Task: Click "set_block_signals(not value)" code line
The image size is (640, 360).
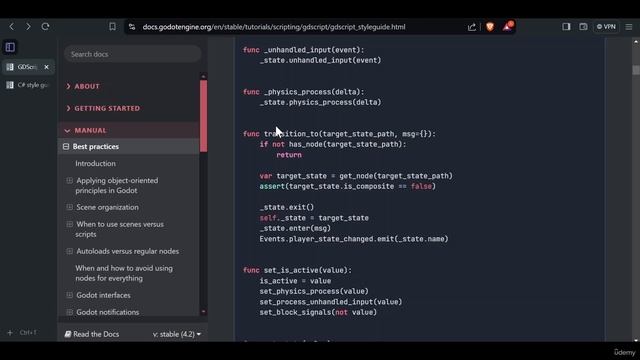Action: pyautogui.click(x=318, y=312)
